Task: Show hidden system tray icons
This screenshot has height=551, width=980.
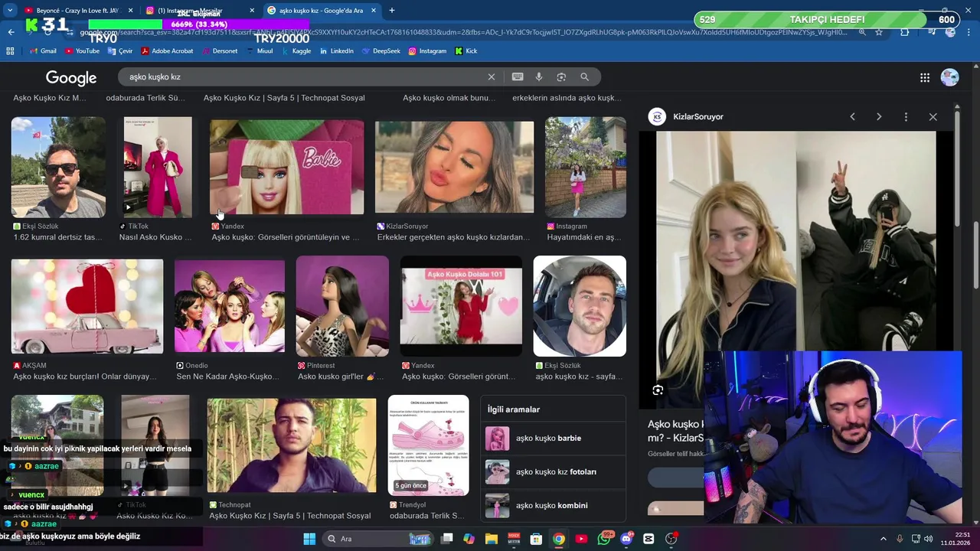Action: pyautogui.click(x=883, y=539)
